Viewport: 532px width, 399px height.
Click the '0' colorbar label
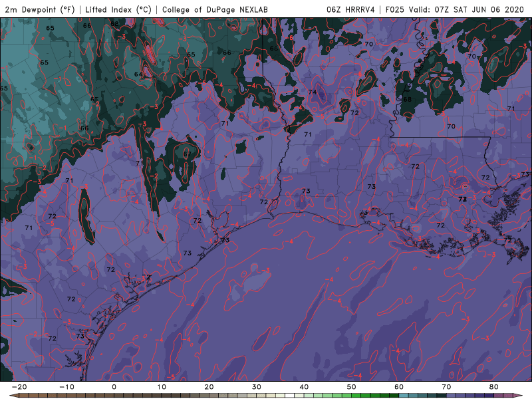[114, 387]
